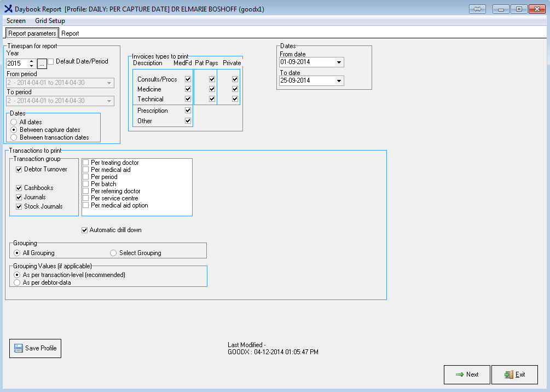This screenshot has width=550, height=392.
Task: Increase the Year using spinner up arrow
Action: [x=31, y=61]
